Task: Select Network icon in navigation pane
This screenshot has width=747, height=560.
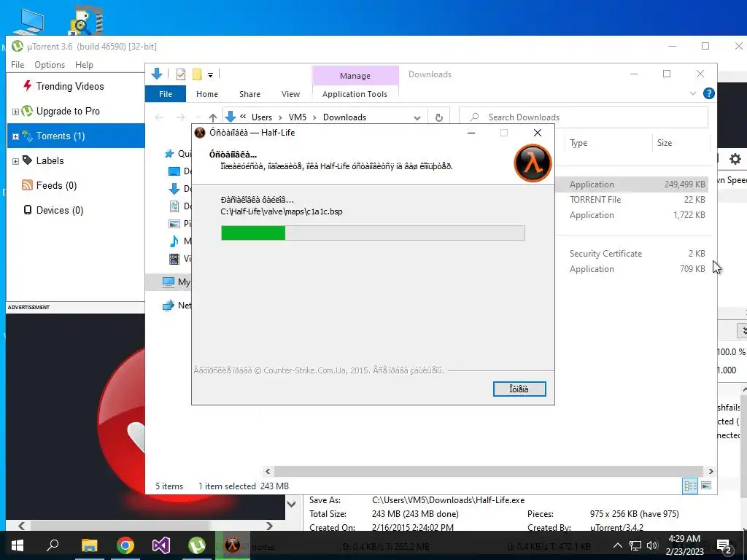Action: click(169, 306)
